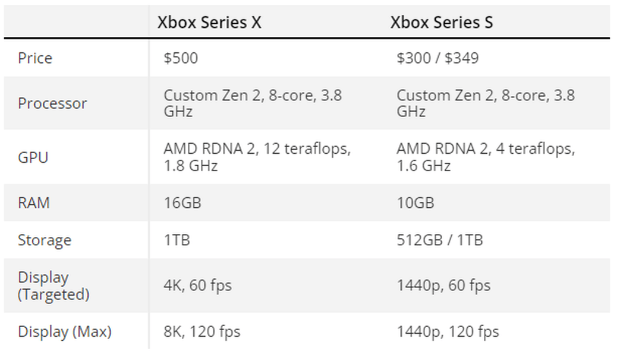
Task: Click the 16GB RAM cell
Action: [182, 203]
